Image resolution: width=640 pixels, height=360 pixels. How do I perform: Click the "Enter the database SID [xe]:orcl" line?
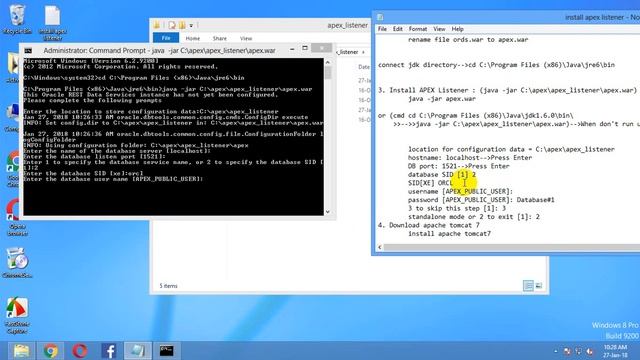[x=83, y=173]
